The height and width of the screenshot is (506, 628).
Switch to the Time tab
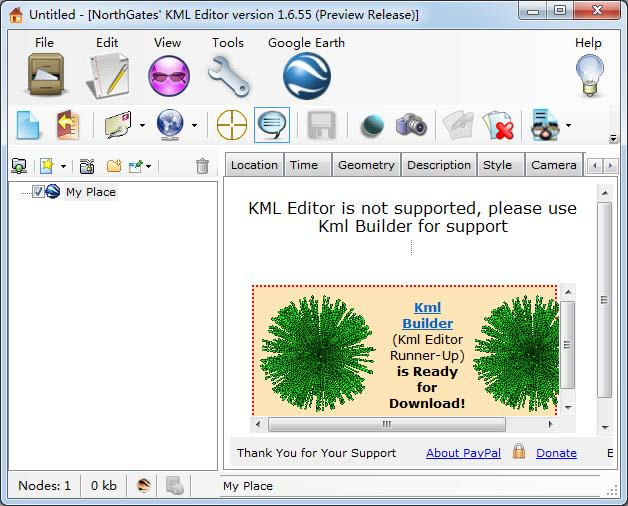308,165
